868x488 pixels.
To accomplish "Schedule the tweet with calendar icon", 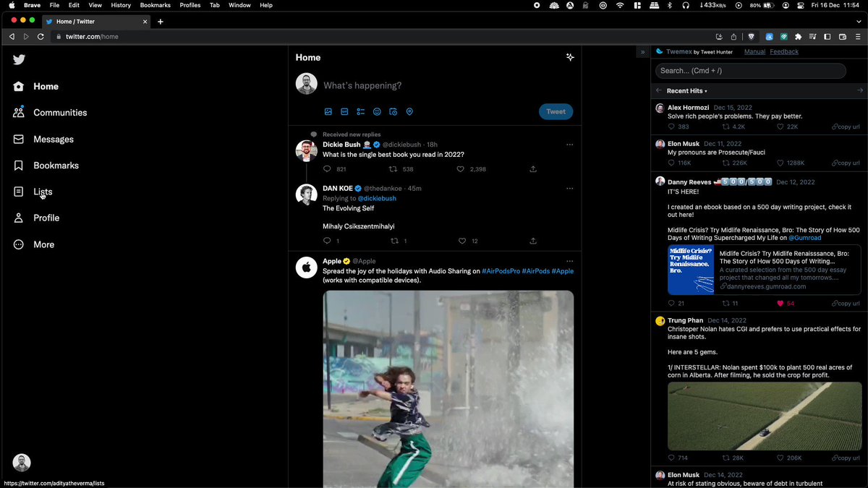I will click(393, 112).
